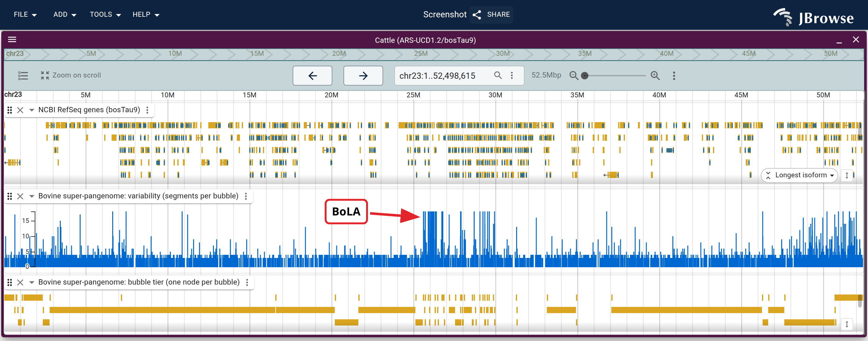The width and height of the screenshot is (868, 341).
Task: Collapse the bubble tier track
Action: point(32,282)
